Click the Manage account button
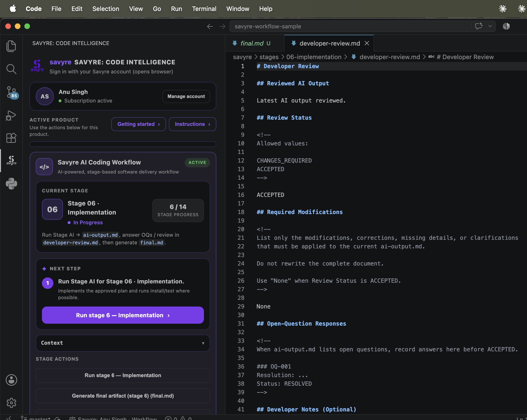The width and height of the screenshot is (527, 420). pos(186,96)
